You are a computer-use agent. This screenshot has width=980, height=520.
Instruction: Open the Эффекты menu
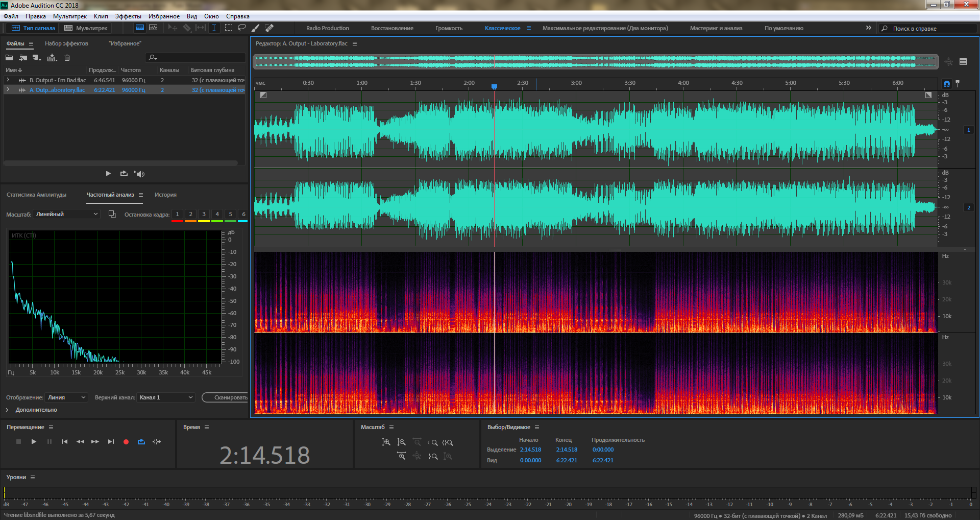(128, 16)
